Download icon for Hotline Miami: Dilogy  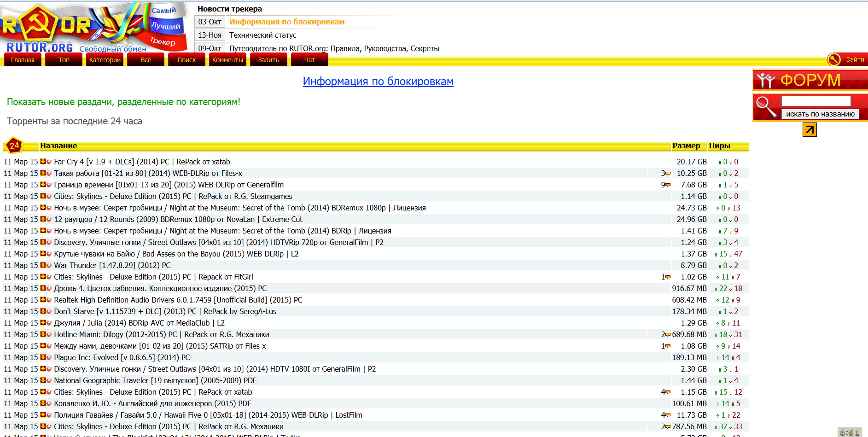click(x=43, y=334)
